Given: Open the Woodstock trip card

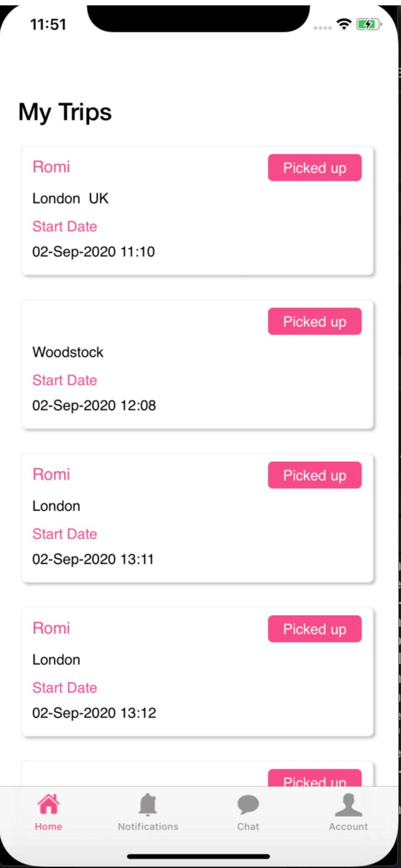Looking at the screenshot, I should pyautogui.click(x=197, y=365).
